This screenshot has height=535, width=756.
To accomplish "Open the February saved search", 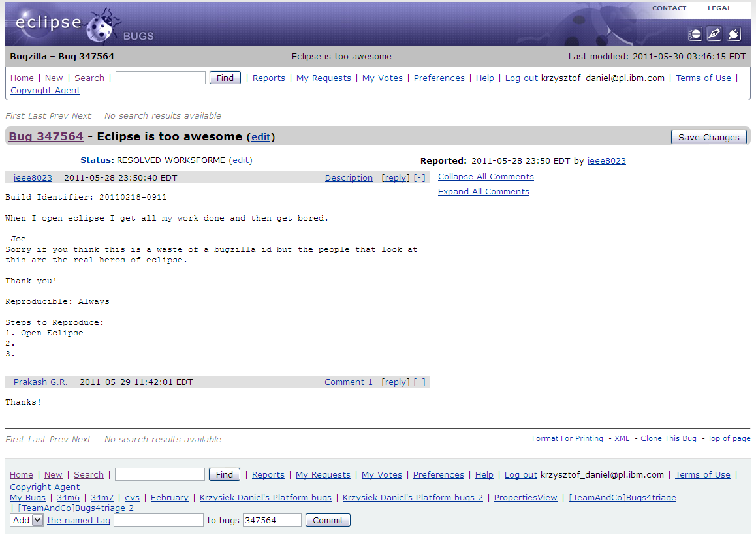I will tap(170, 498).
